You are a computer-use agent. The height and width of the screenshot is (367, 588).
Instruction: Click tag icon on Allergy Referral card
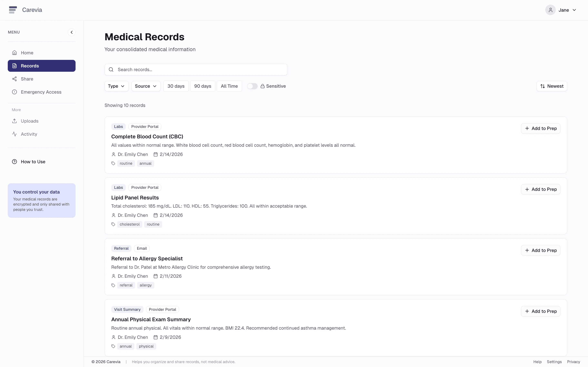[113, 285]
